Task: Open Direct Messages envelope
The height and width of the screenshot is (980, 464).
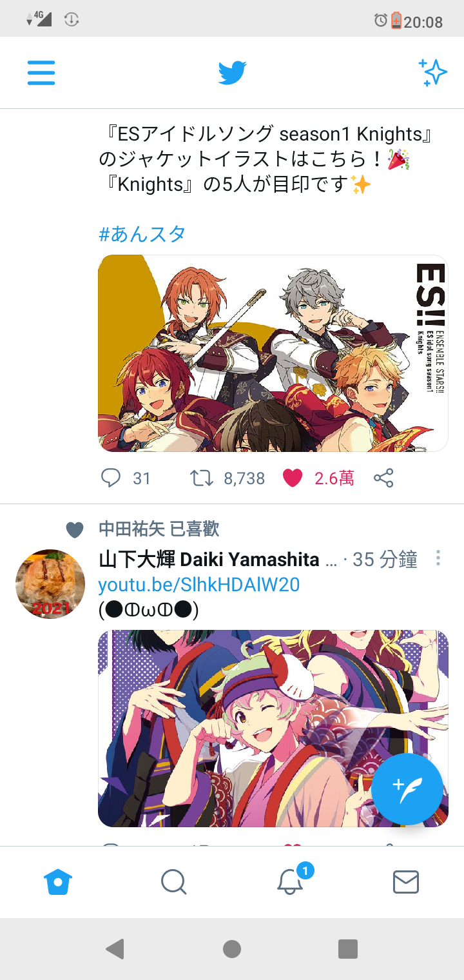Action: (x=406, y=881)
